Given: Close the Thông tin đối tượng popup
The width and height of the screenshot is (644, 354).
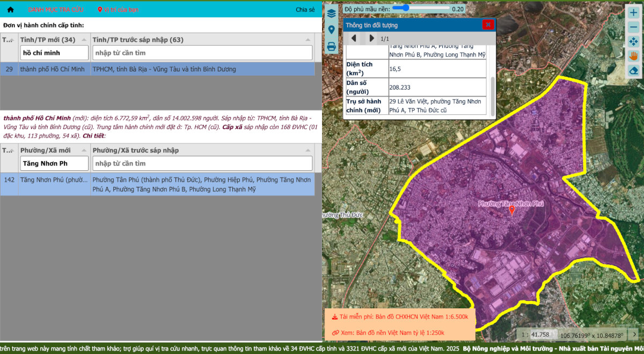Looking at the screenshot, I should (x=487, y=25).
